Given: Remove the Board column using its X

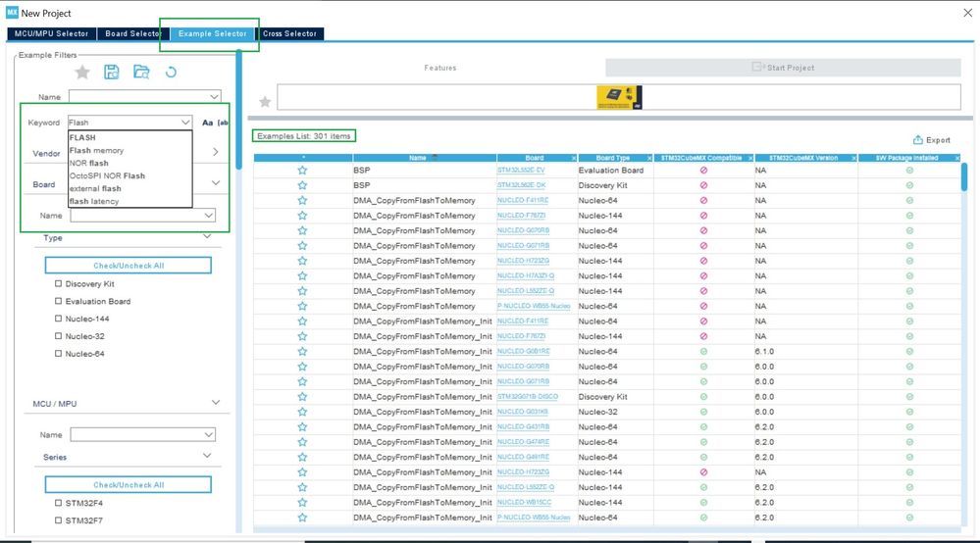Looking at the screenshot, I should click(x=574, y=158).
